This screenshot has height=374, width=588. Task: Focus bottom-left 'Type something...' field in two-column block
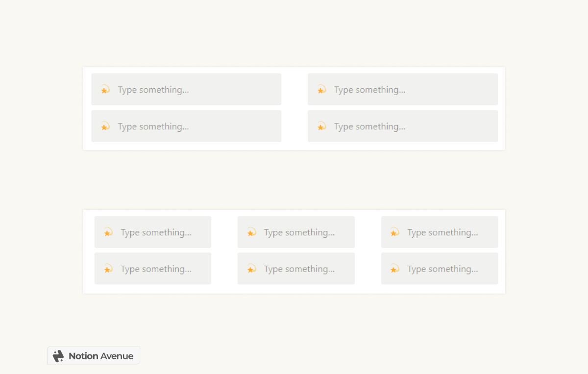tap(153, 126)
